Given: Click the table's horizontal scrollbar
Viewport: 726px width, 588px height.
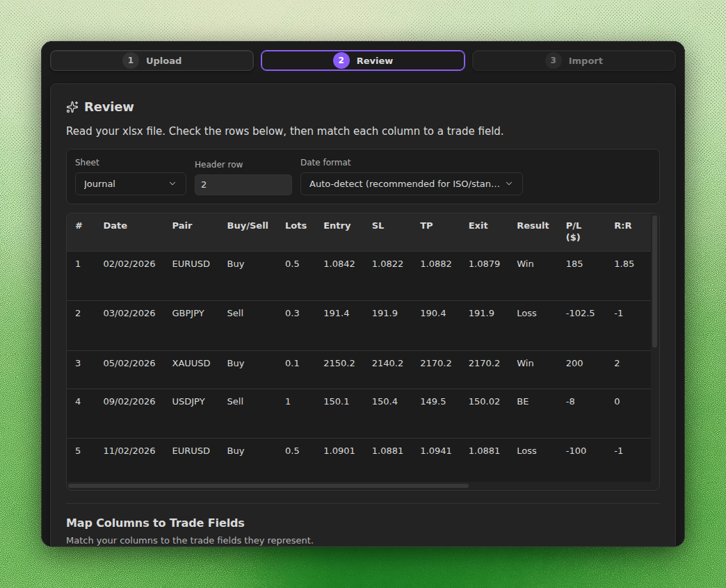Looking at the screenshot, I should coord(268,486).
